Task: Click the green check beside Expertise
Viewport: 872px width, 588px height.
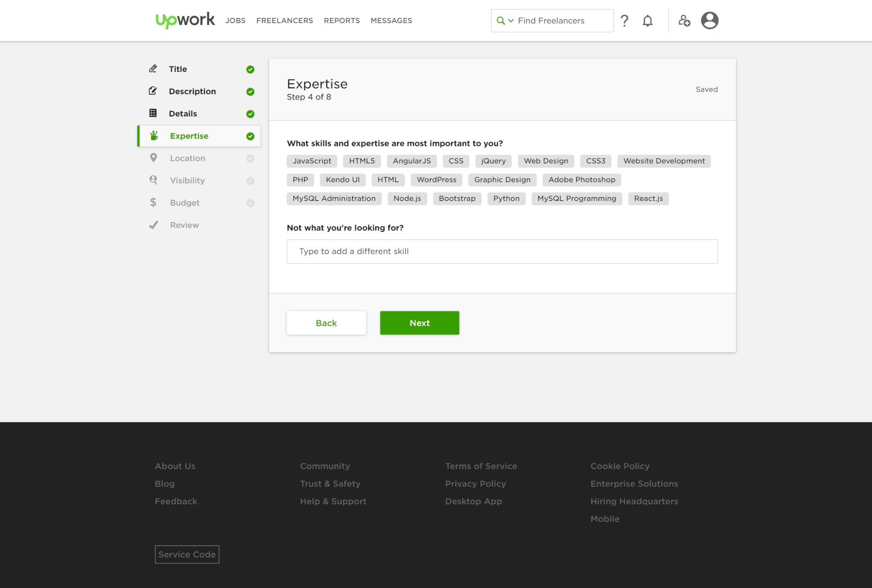Action: 250,136
